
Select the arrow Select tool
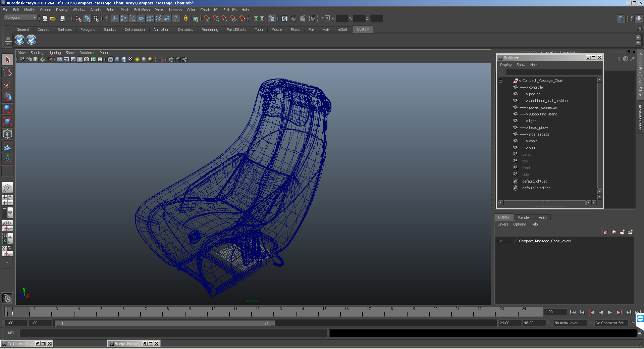point(7,60)
